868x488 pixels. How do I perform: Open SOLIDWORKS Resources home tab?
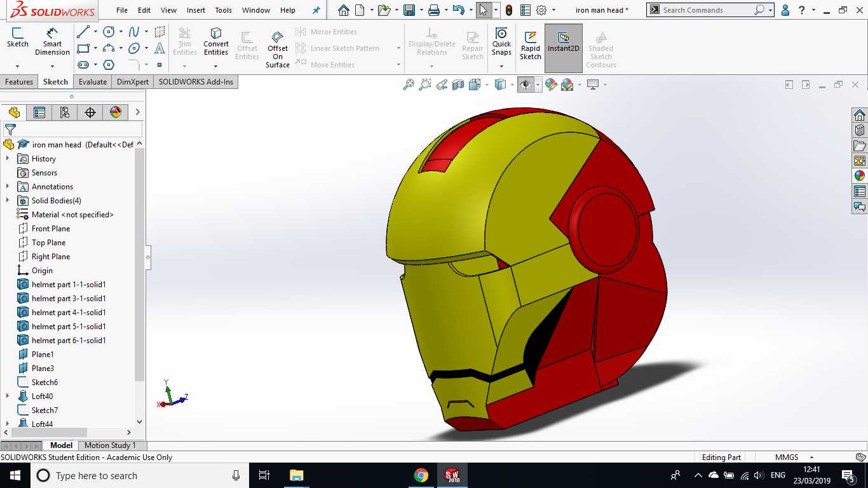click(x=860, y=115)
